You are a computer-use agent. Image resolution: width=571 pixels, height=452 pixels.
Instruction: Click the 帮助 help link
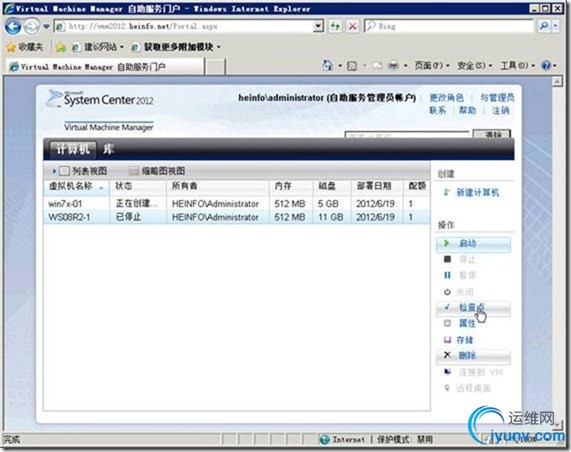[467, 110]
